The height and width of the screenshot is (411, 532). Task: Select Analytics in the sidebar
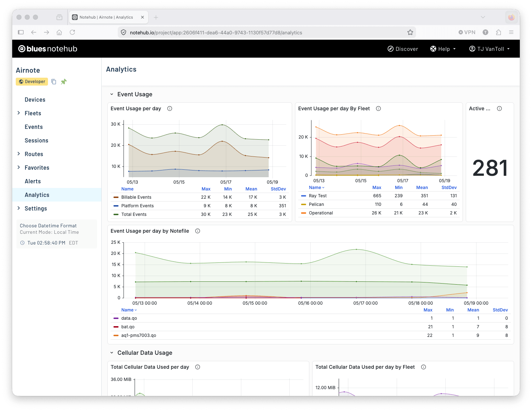tap(57, 195)
